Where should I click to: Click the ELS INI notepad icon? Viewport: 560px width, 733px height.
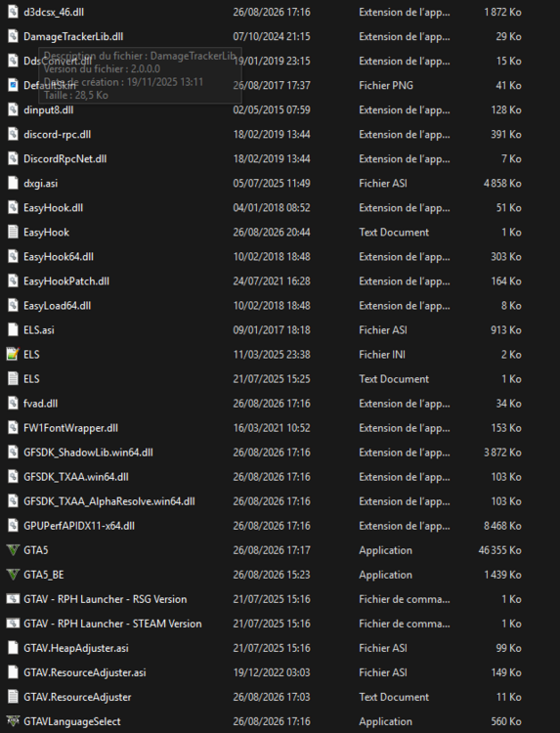13,355
